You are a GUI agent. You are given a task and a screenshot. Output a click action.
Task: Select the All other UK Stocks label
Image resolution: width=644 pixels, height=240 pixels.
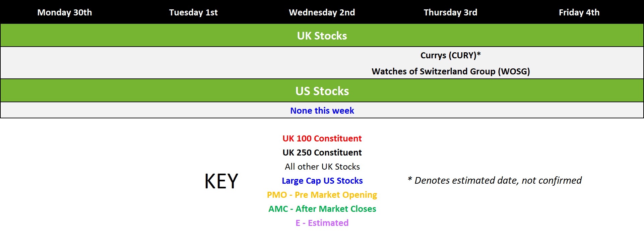[322, 167]
